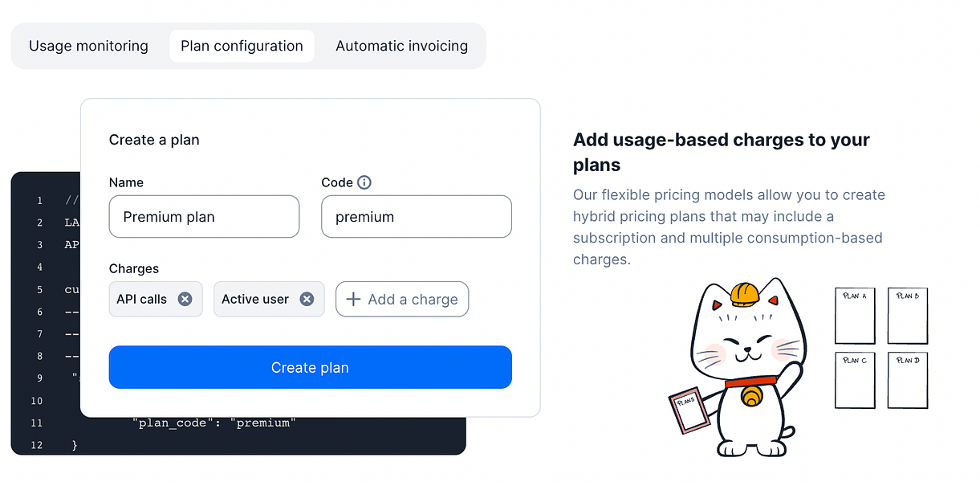Click the Add a charge button
The image size is (980, 482).
402,299
